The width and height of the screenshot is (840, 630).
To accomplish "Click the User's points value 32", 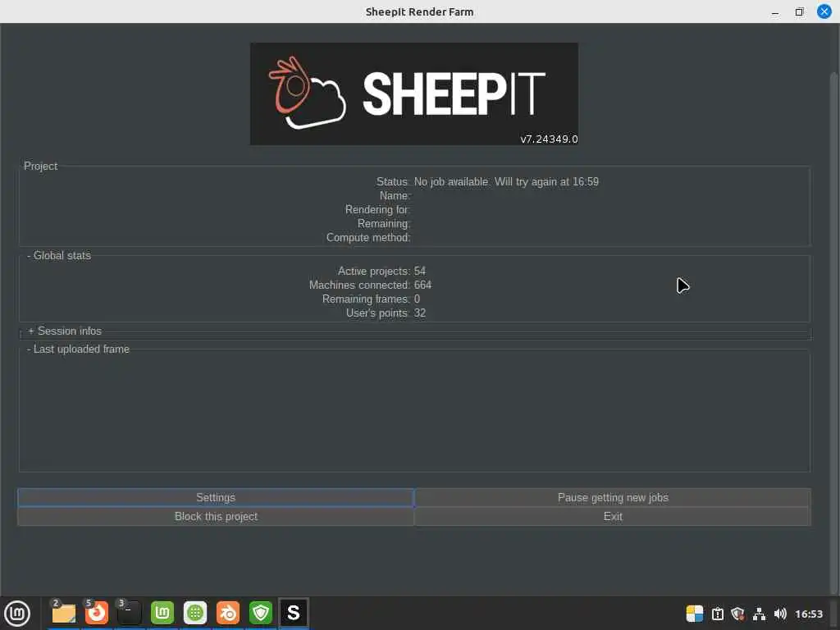I will 419,313.
